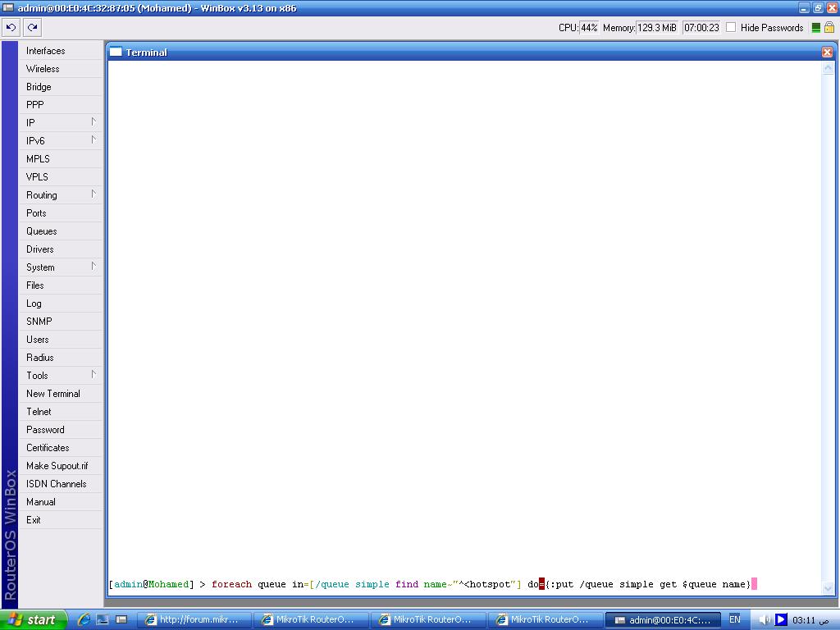
Task: Switch to first MikroTik RouterO... taskbar window
Action: click(x=310, y=620)
